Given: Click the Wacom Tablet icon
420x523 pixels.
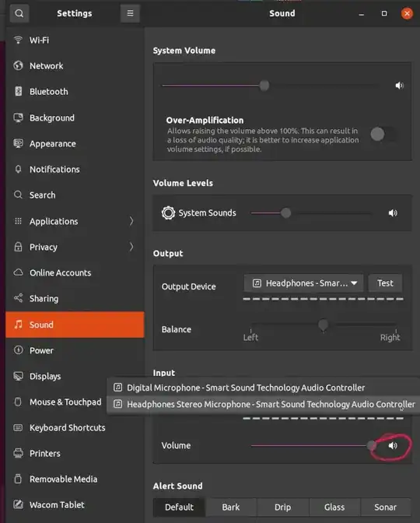Looking at the screenshot, I should 18,504.
